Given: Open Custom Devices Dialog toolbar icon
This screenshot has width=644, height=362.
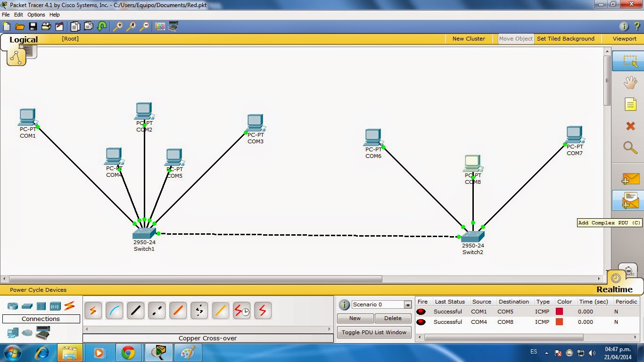Looking at the screenshot, I should [x=173, y=26].
